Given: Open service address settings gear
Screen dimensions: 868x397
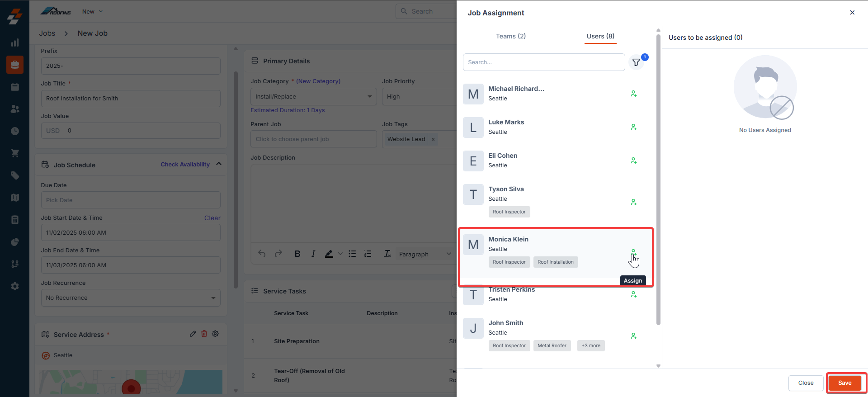Looking at the screenshot, I should [216, 334].
